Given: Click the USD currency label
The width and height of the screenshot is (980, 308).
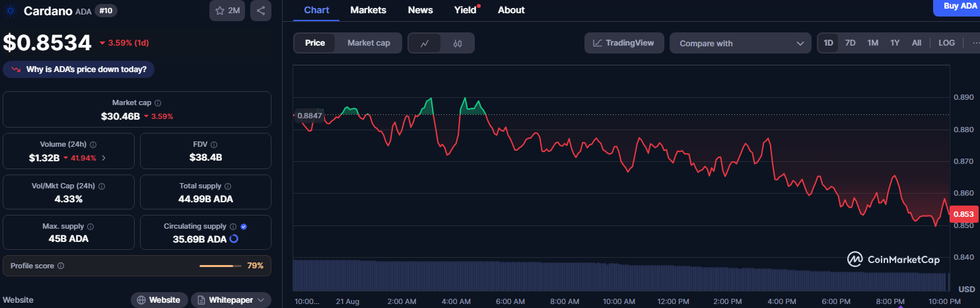Looking at the screenshot, I should (x=967, y=289).
